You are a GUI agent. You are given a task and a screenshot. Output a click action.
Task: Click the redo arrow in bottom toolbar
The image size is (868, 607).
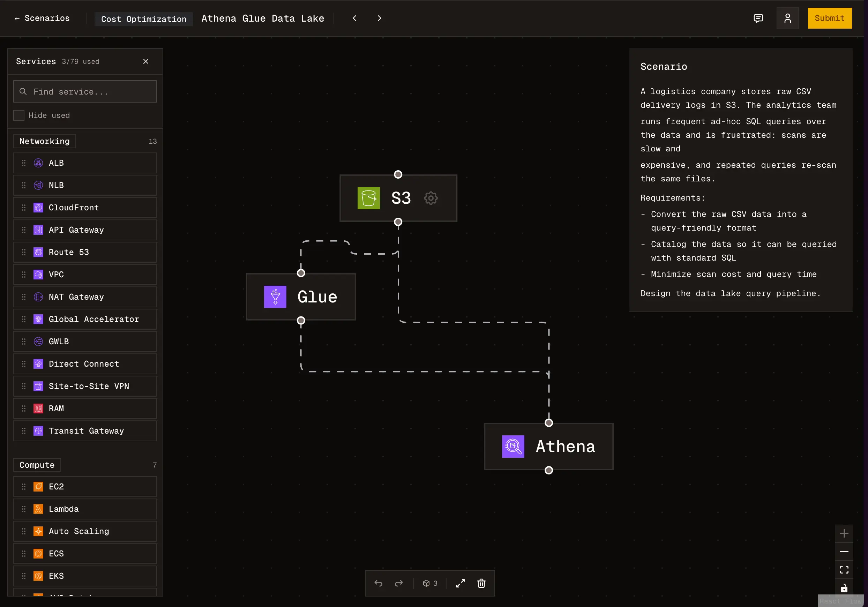(398, 583)
